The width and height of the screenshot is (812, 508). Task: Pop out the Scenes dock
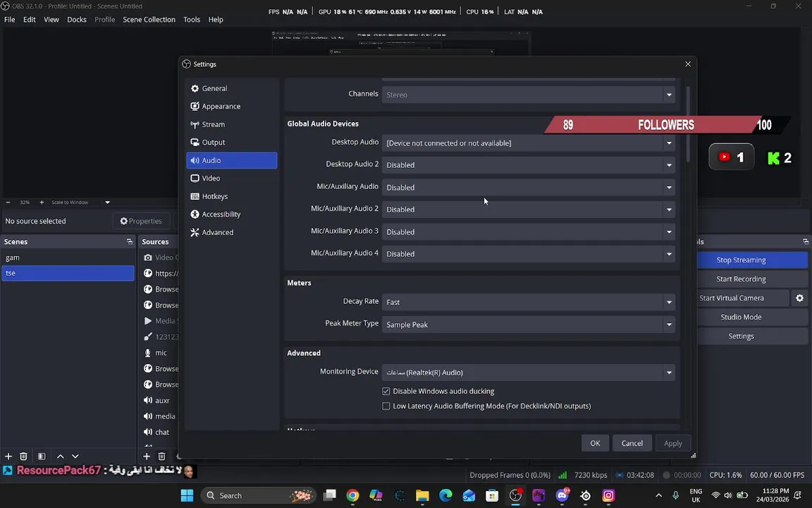[130, 241]
